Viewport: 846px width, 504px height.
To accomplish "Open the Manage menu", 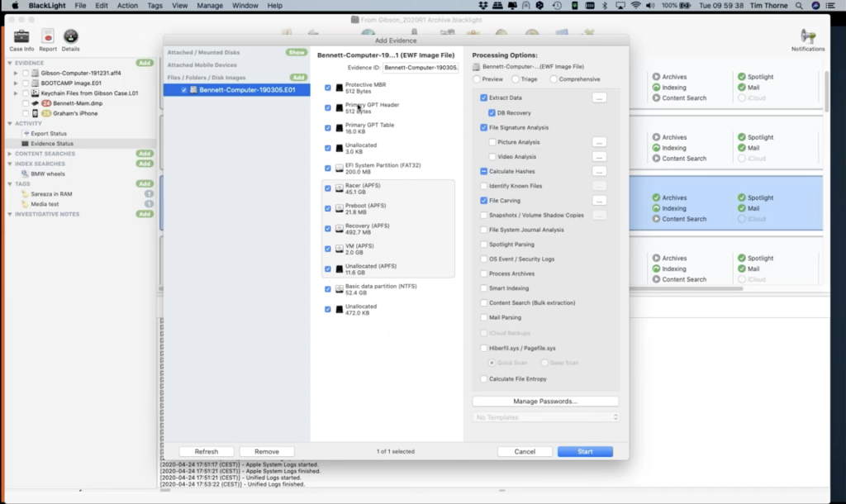I will tap(210, 6).
